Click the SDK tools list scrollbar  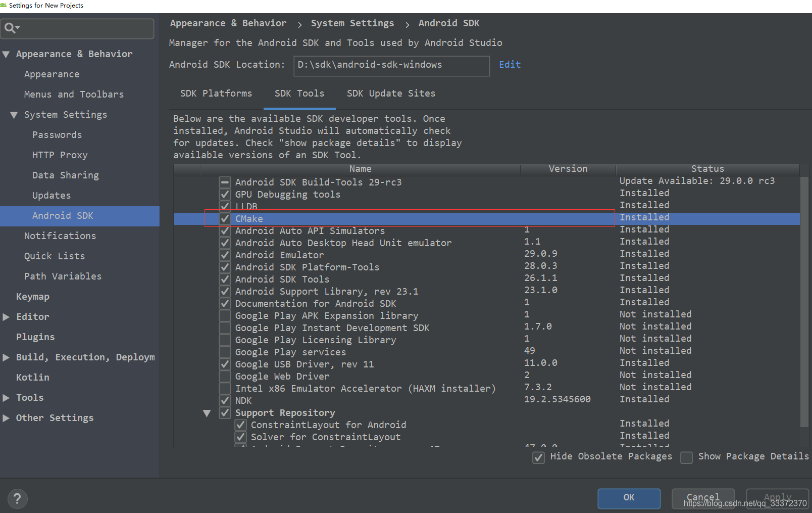[x=804, y=301]
